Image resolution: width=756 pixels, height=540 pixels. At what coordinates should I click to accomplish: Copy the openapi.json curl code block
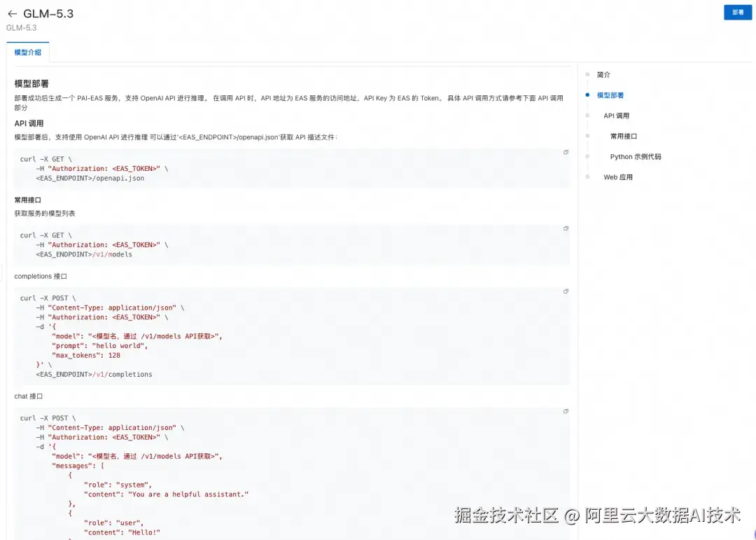tap(566, 152)
